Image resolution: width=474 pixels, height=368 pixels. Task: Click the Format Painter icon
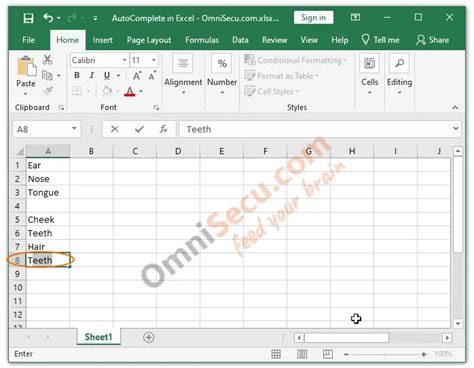(49, 90)
